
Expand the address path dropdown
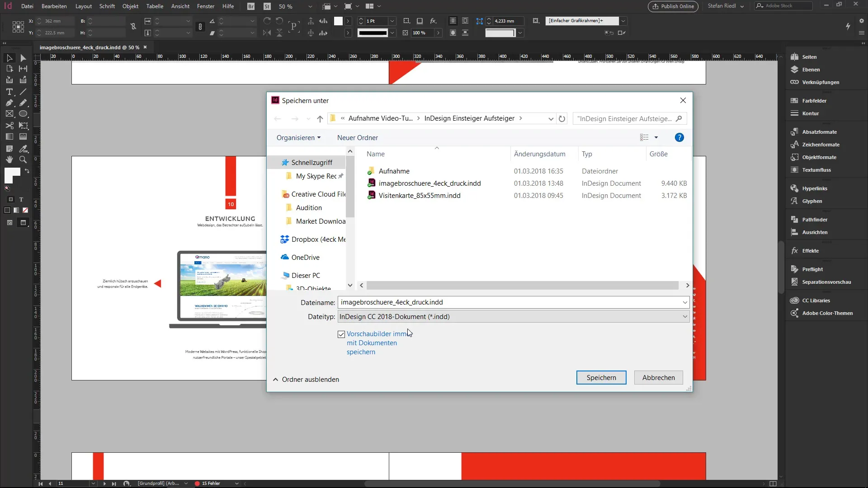click(x=551, y=118)
